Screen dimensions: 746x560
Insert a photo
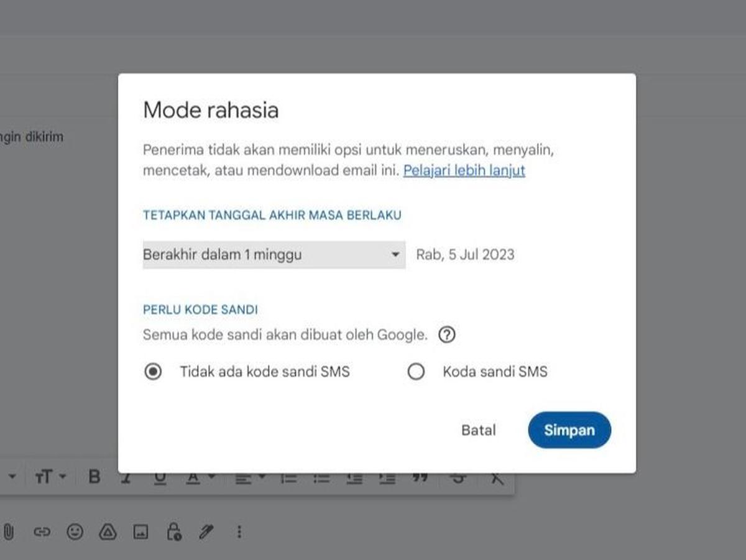tap(141, 532)
